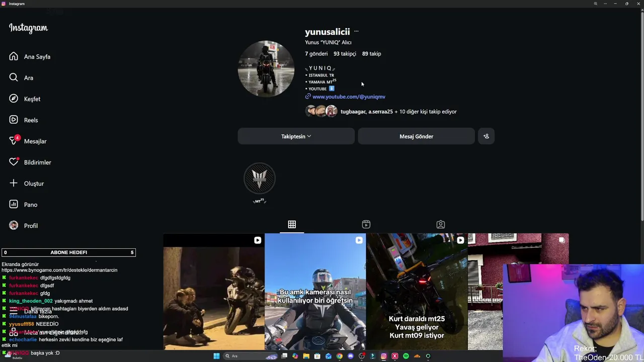Click the page vertical scrollbar

[x=641, y=116]
